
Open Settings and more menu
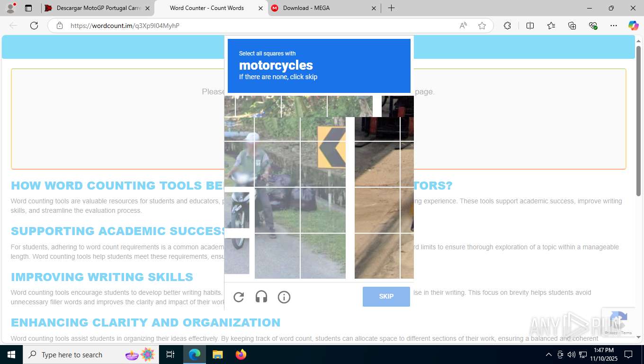614,26
